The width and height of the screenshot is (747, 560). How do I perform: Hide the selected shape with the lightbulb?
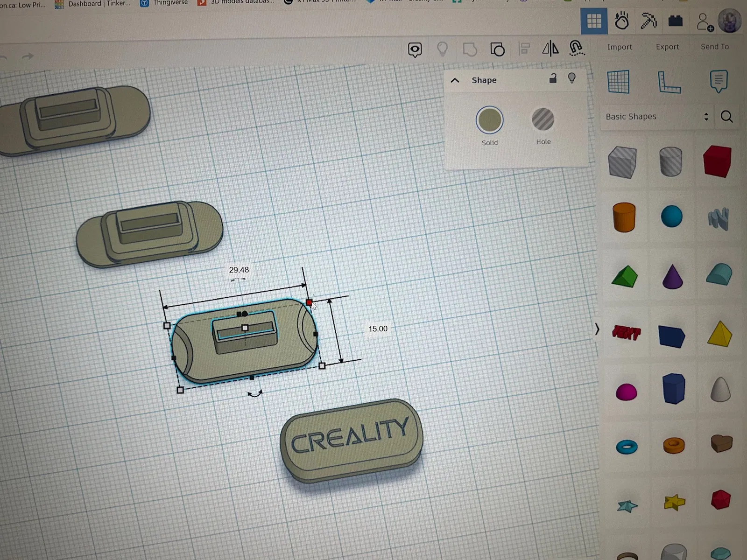point(571,78)
